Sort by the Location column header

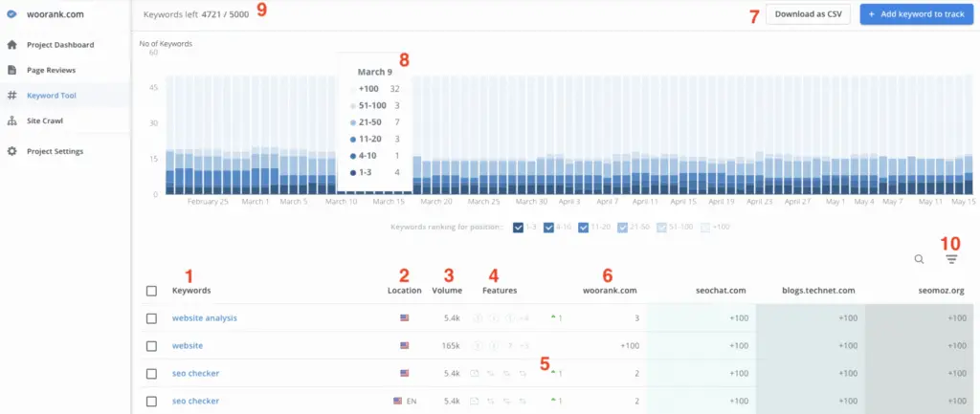405,291
